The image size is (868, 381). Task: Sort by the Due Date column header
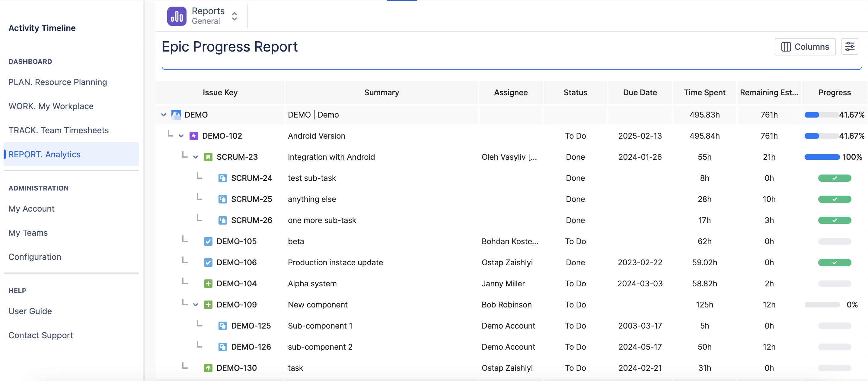click(640, 92)
